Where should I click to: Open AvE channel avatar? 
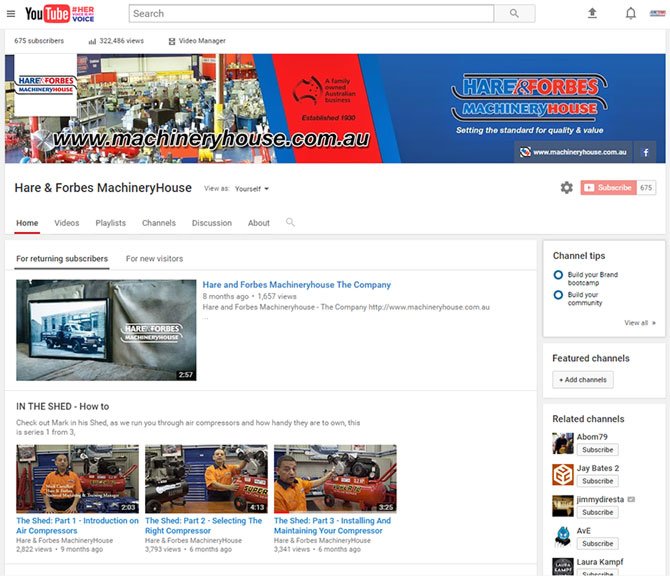(563, 537)
